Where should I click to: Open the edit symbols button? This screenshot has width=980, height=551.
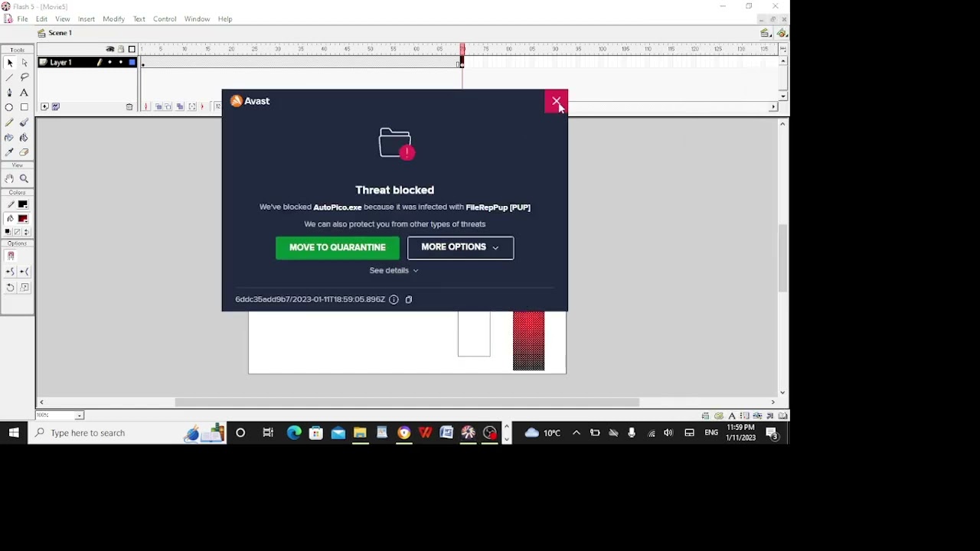(x=782, y=33)
